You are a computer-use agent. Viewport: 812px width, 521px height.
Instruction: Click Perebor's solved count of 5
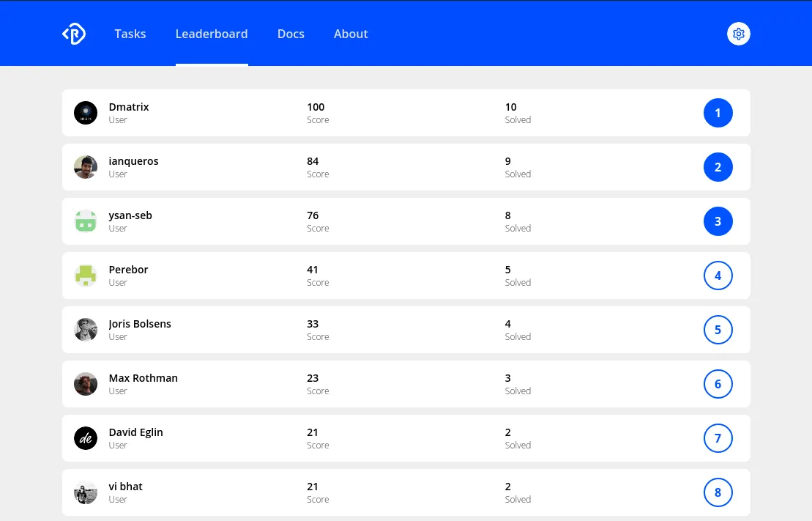click(508, 270)
